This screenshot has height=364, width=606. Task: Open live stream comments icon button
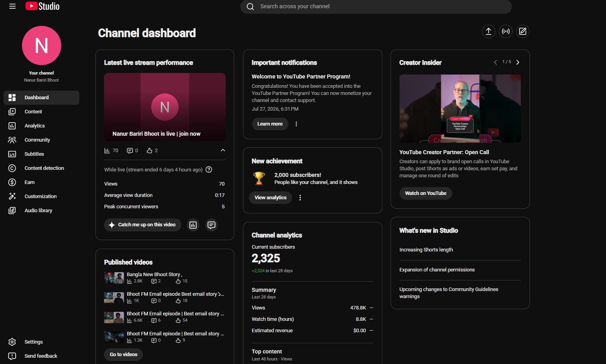[212, 225]
